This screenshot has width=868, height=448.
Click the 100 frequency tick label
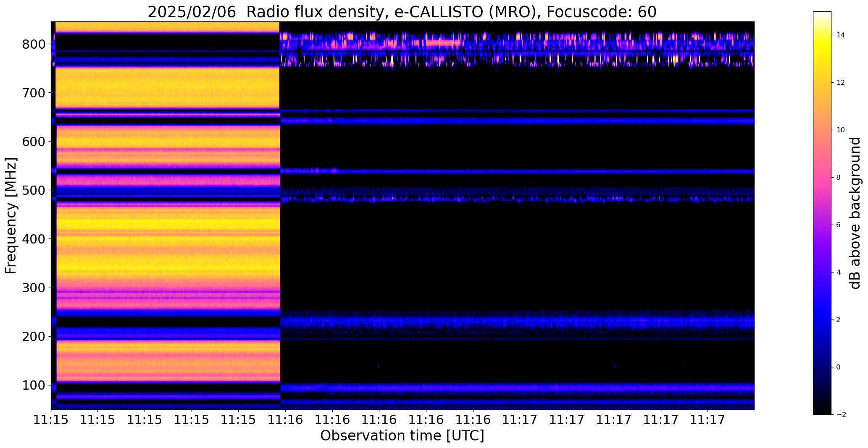33,385
